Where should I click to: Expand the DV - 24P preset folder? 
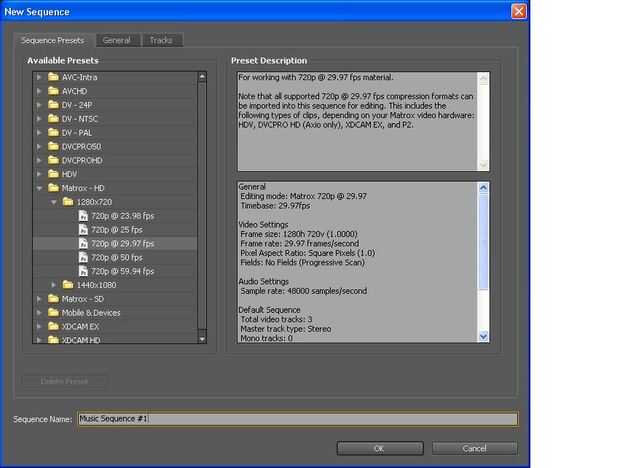coord(39,105)
